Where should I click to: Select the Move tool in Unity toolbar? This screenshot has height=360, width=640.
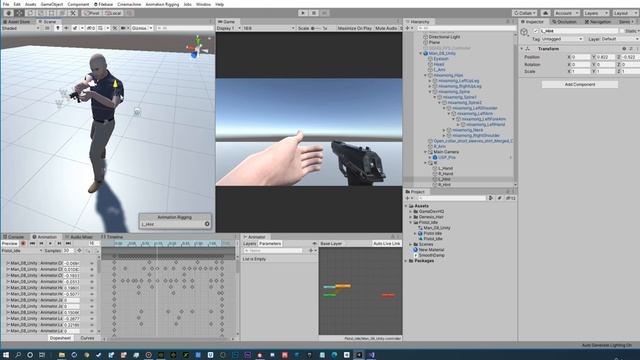tap(19, 13)
